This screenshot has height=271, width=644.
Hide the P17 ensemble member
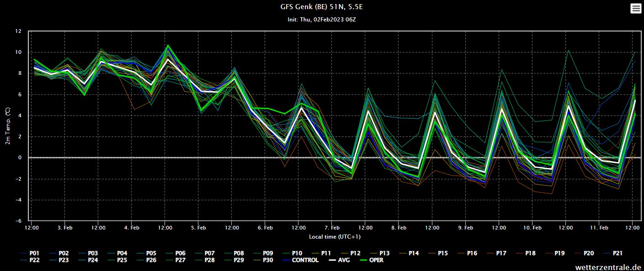pyautogui.click(x=496, y=253)
